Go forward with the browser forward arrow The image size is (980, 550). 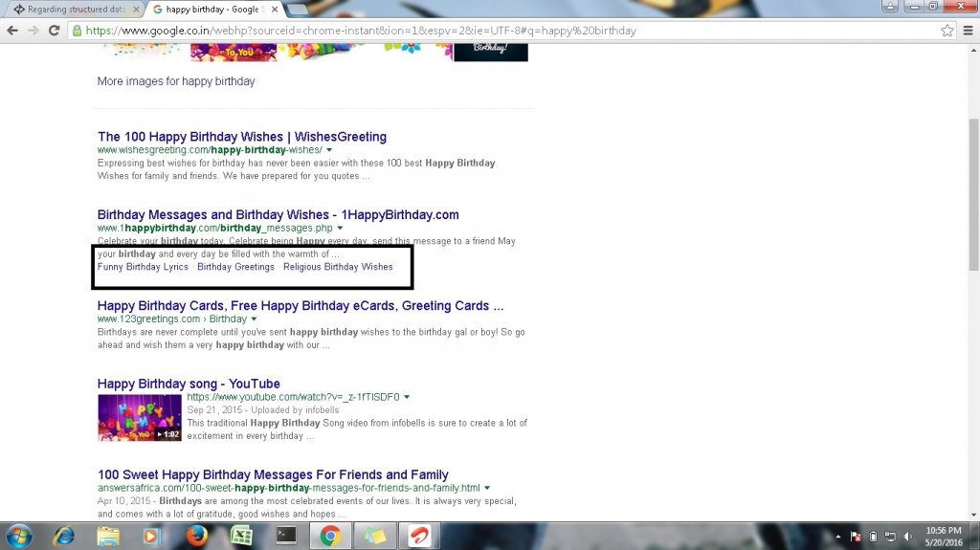33,31
